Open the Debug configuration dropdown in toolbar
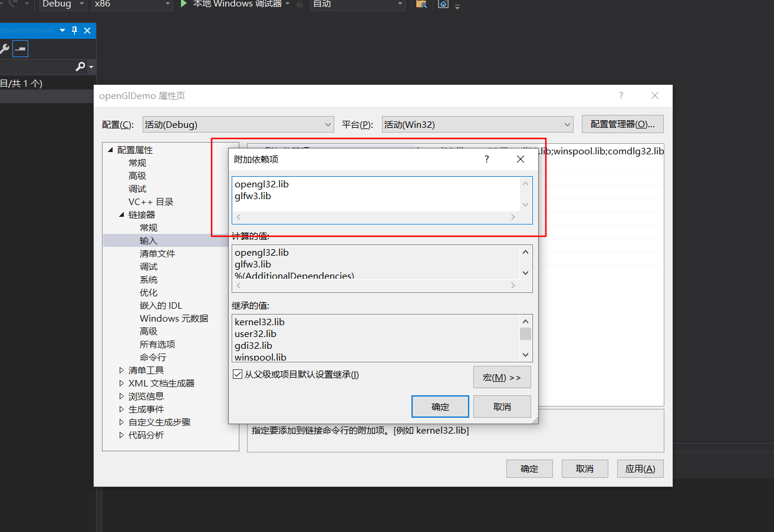Viewport: 774px width, 532px height. point(63,4)
